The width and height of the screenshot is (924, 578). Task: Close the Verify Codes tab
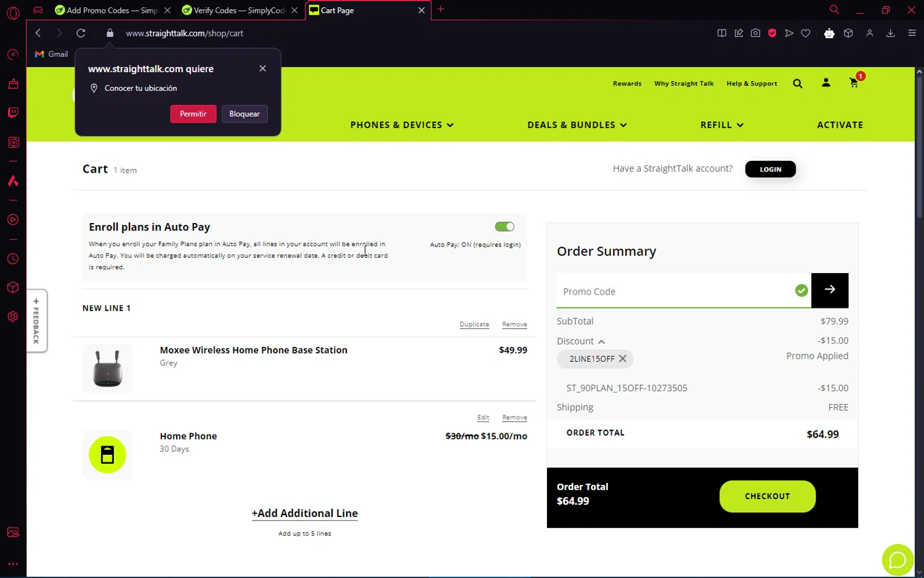294,10
